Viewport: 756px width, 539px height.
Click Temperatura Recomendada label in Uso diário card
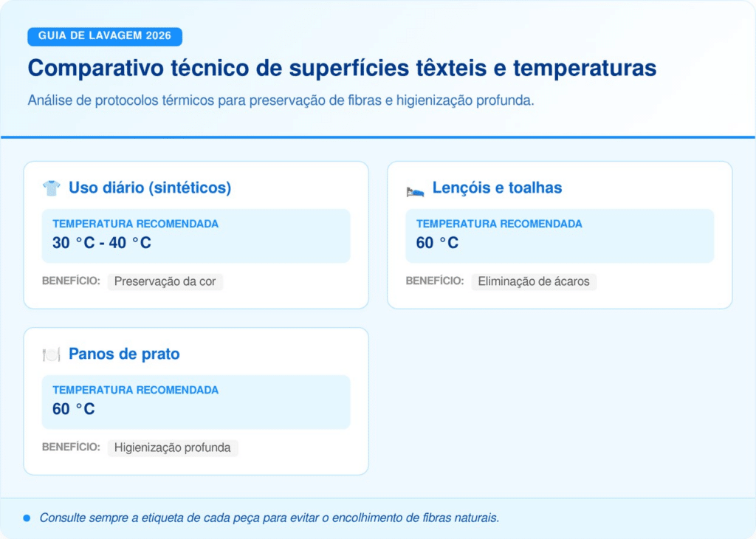(136, 224)
